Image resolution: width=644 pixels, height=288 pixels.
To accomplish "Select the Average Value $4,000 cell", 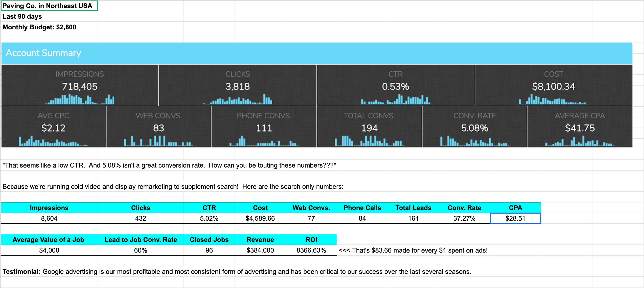I will pyautogui.click(x=49, y=250).
